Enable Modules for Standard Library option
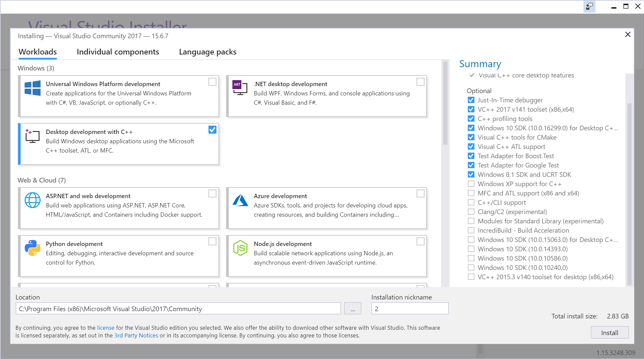This screenshot has width=644, height=359. point(471,221)
